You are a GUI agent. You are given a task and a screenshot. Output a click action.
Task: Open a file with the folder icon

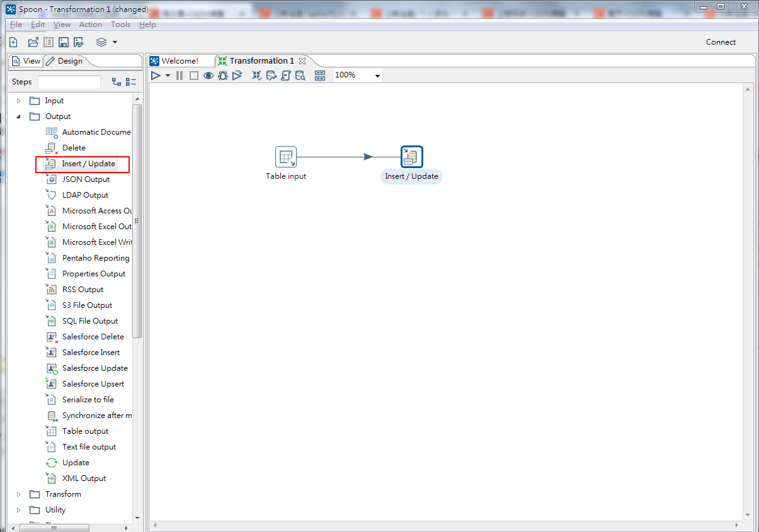point(33,42)
